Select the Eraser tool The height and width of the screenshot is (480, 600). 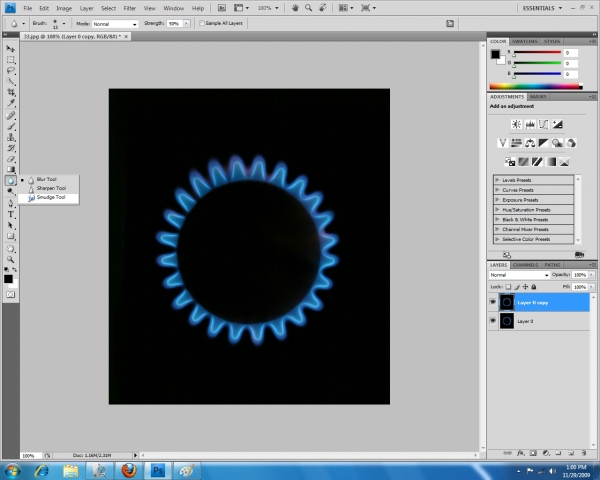(x=10, y=158)
